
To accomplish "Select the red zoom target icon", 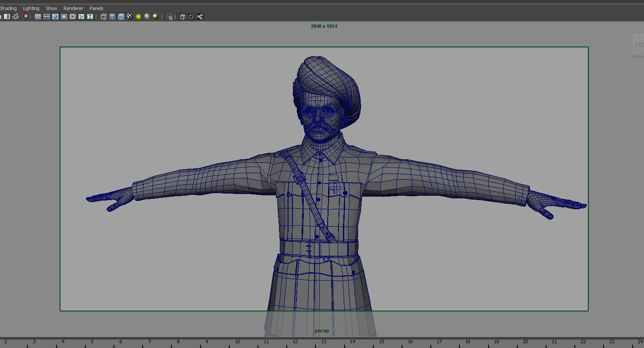I will click(24, 17).
